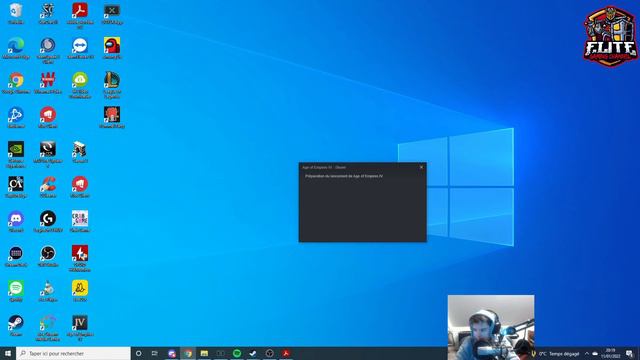Click the cloud icon in the system tray

pos(595,353)
